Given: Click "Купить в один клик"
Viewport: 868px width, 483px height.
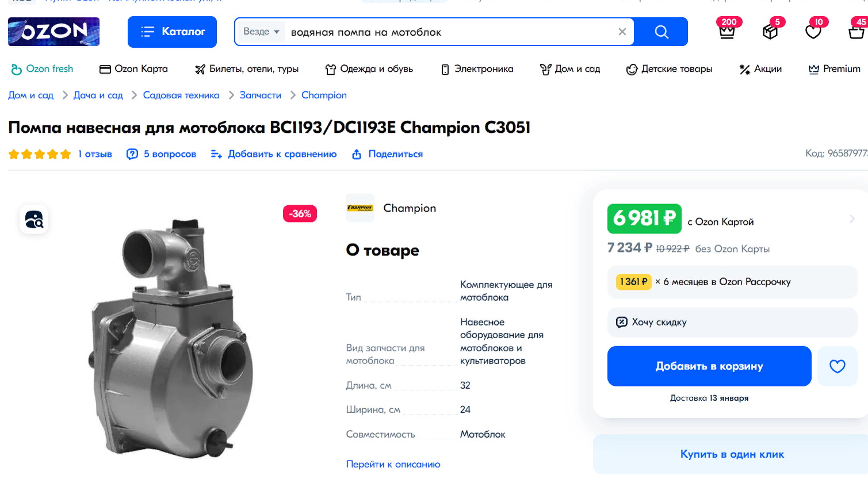Looking at the screenshot, I should coord(732,454).
